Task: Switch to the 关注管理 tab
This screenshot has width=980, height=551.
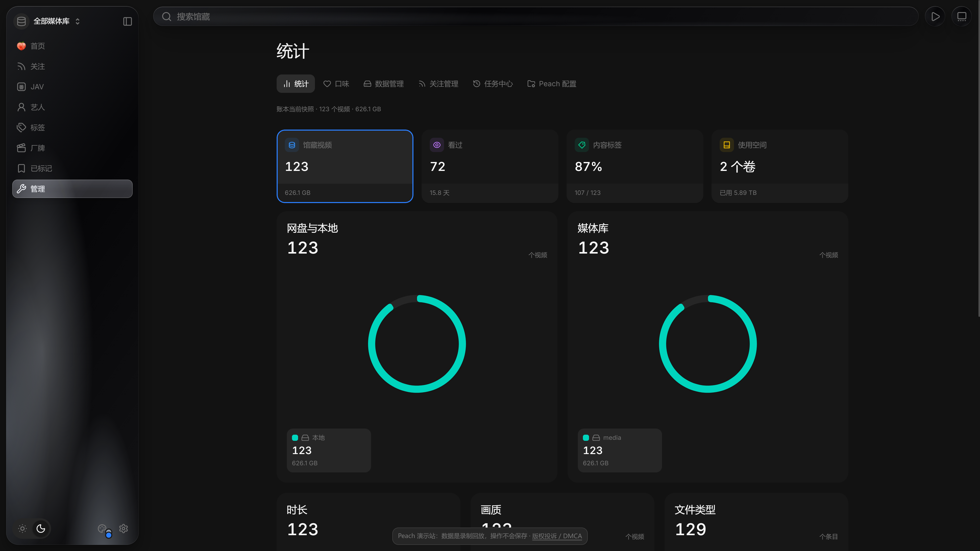Action: click(438, 84)
